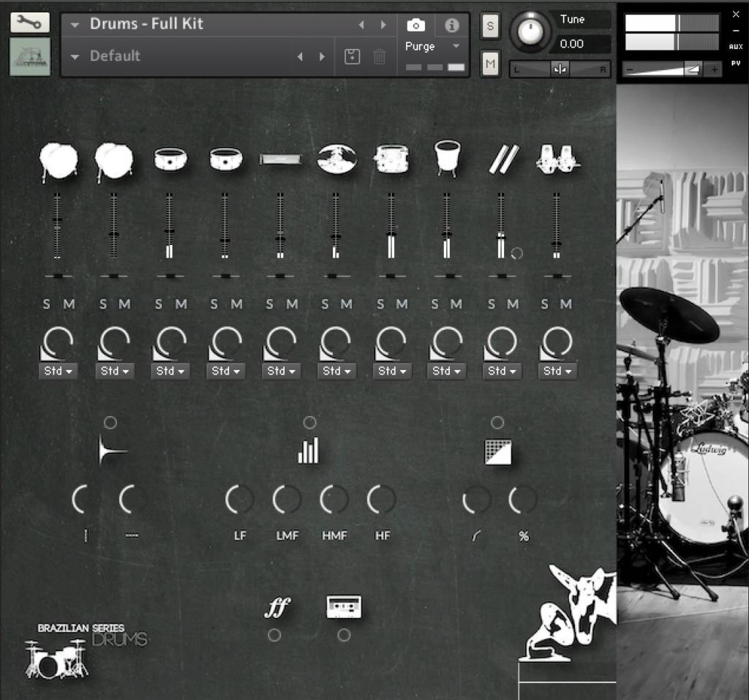Click the fortissimo velocity icon

click(279, 606)
